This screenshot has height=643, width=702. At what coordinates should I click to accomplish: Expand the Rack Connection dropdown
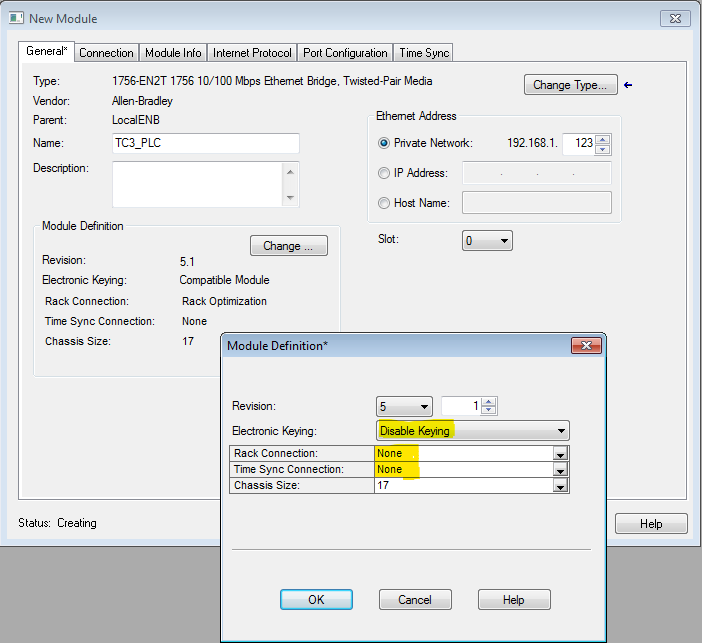pyautogui.click(x=560, y=454)
